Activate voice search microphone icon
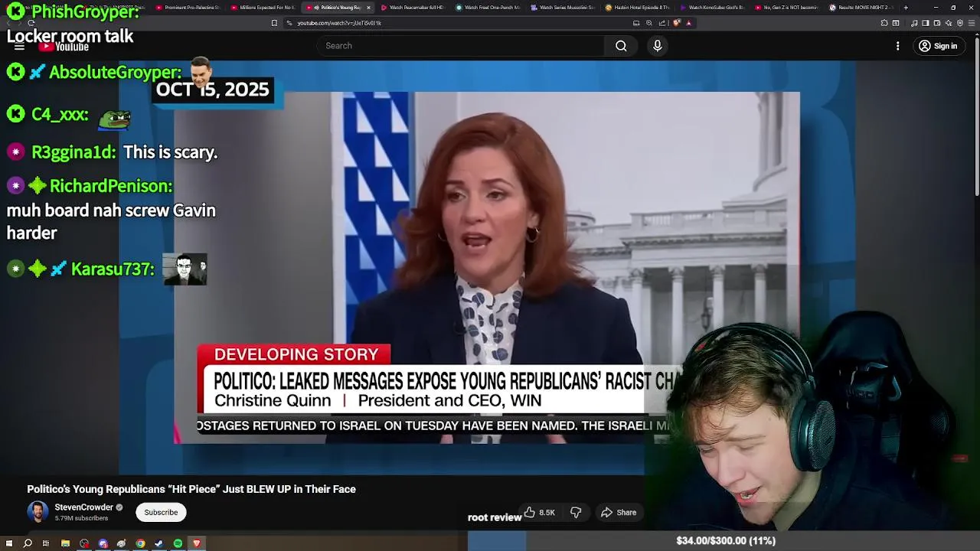This screenshot has height=551, width=980. tap(657, 46)
